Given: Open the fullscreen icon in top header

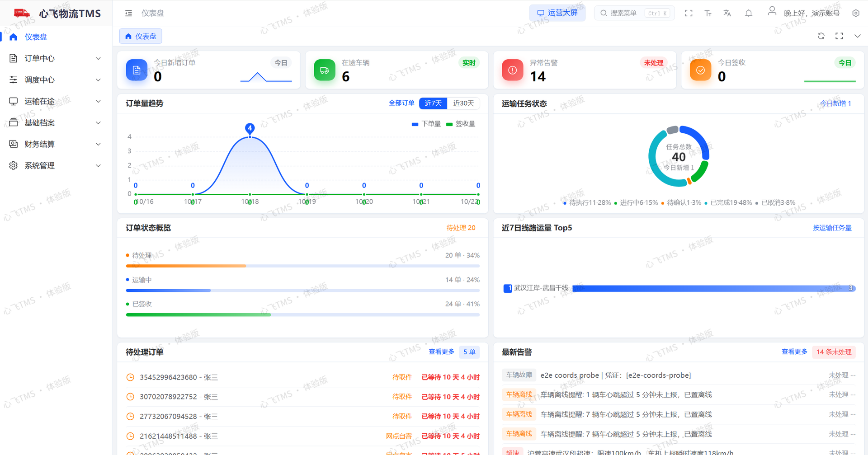Looking at the screenshot, I should 689,14.
